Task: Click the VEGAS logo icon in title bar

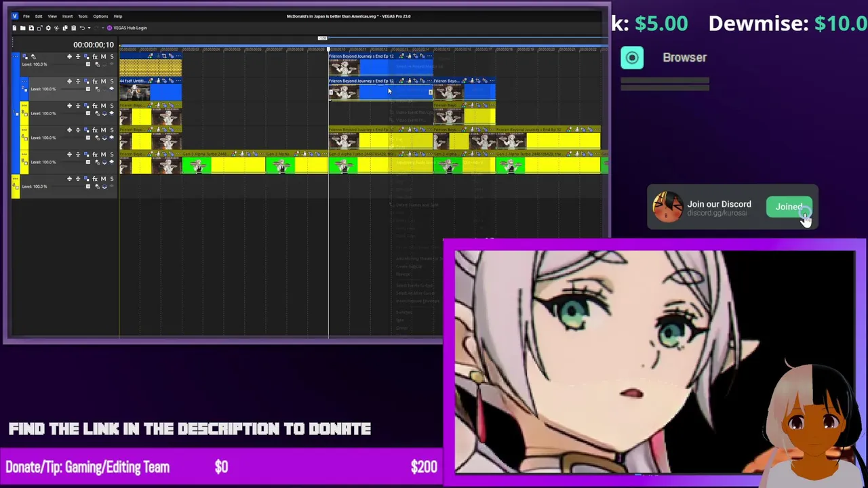Action: (x=15, y=16)
